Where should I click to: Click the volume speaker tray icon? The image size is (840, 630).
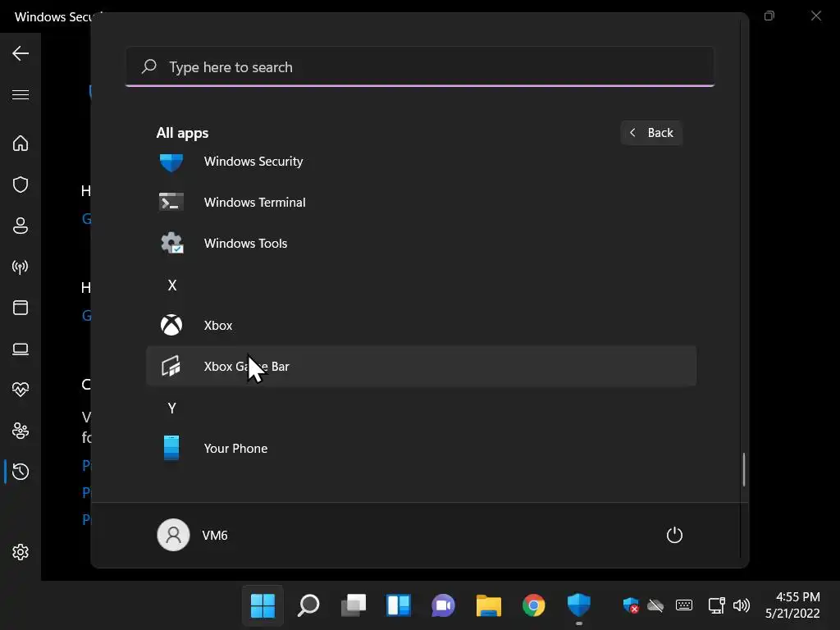coord(742,605)
